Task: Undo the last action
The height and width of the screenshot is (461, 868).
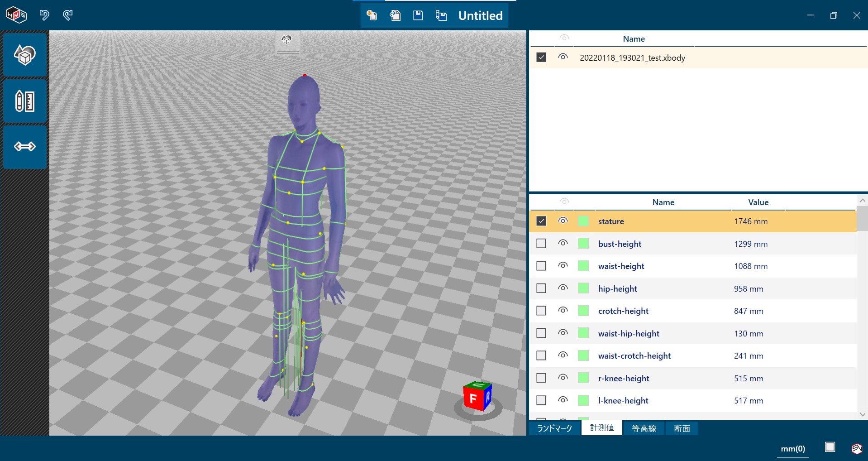Action: [x=44, y=15]
